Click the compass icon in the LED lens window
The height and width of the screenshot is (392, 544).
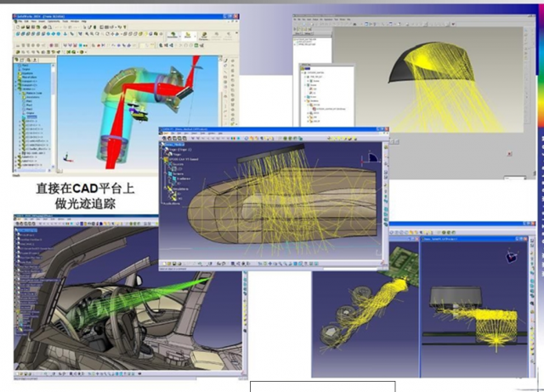point(510,257)
